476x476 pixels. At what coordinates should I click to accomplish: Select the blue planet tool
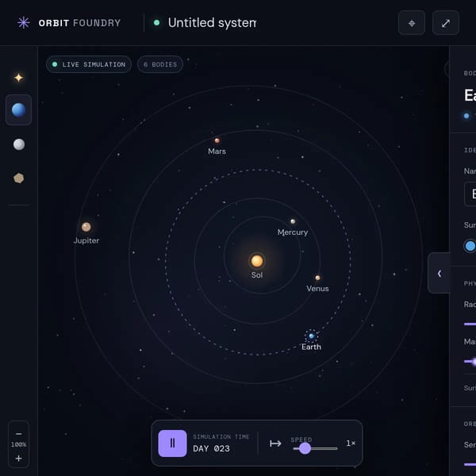point(18,110)
